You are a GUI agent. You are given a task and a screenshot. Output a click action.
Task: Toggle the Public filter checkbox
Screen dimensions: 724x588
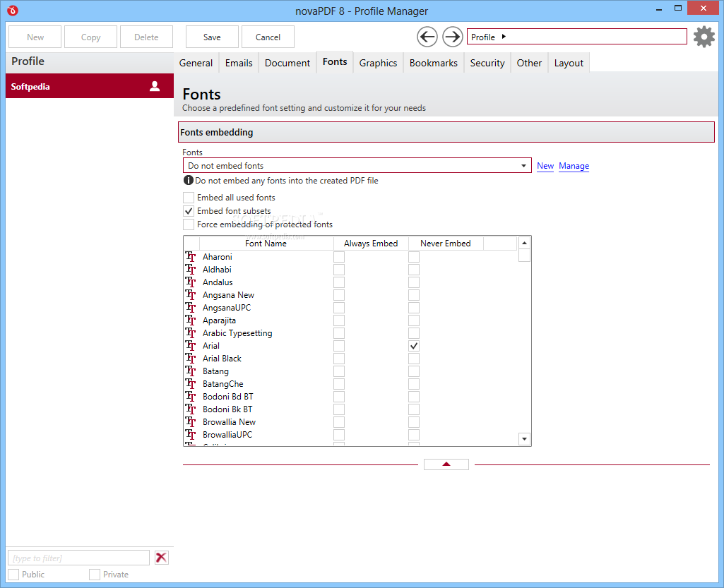tap(14, 574)
